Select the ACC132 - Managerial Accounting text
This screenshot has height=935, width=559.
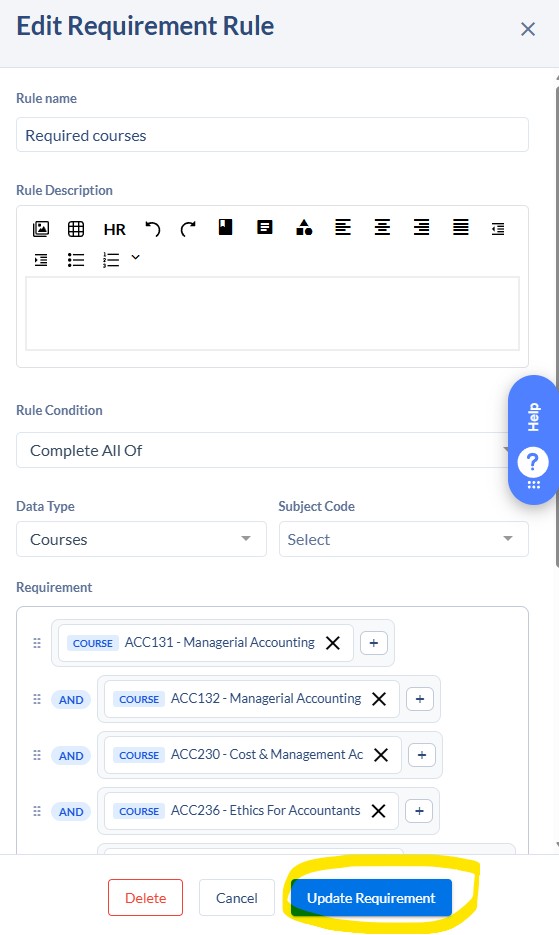(x=266, y=698)
